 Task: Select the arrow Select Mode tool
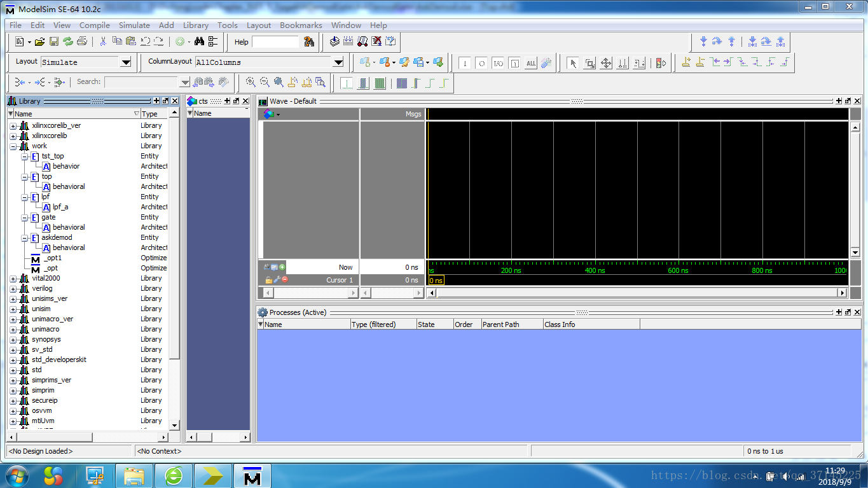573,62
